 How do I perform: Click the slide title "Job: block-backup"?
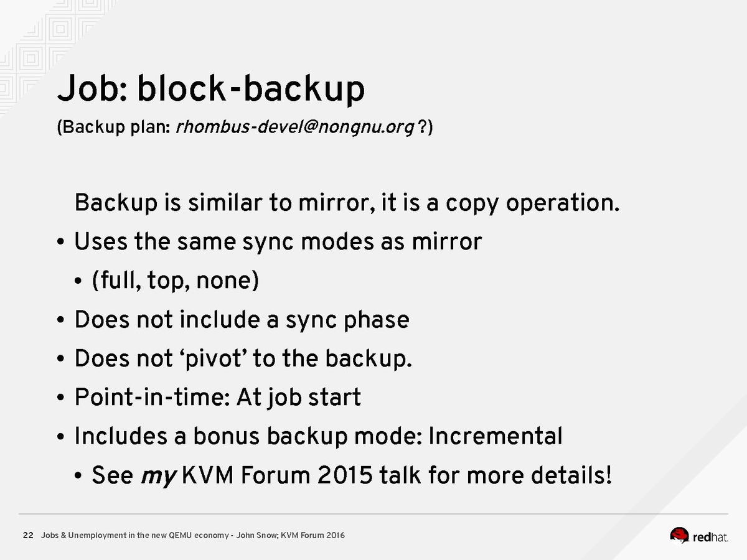tap(210, 90)
